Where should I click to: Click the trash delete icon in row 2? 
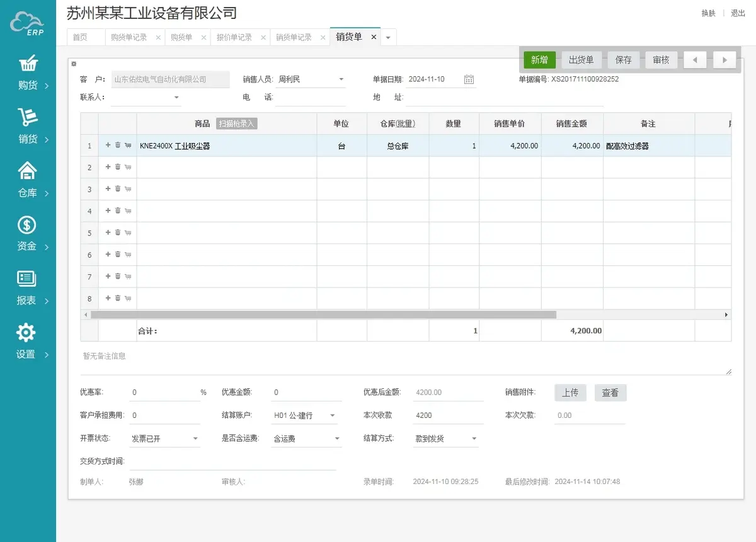coord(118,167)
